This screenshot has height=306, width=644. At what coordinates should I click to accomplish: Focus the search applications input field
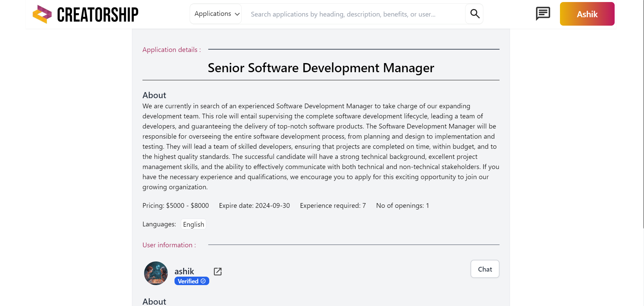tap(353, 14)
